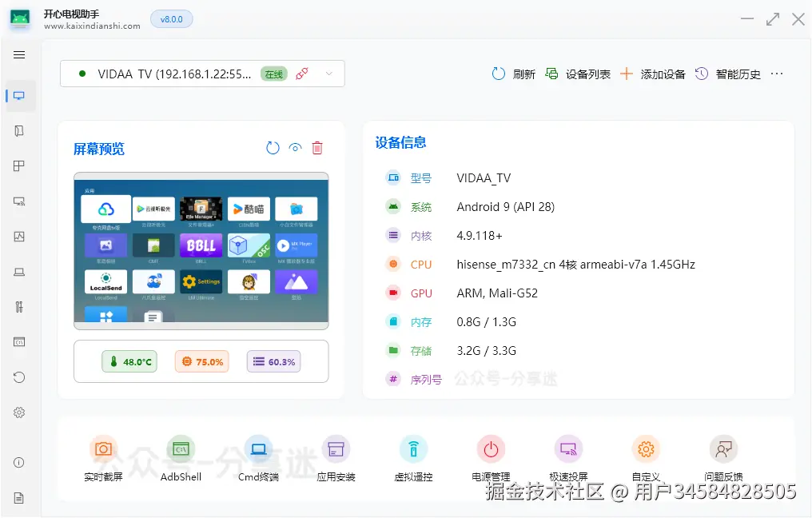Image resolution: width=812 pixels, height=518 pixels.
Task: Open the settings gear in sidebar
Action: (x=19, y=412)
